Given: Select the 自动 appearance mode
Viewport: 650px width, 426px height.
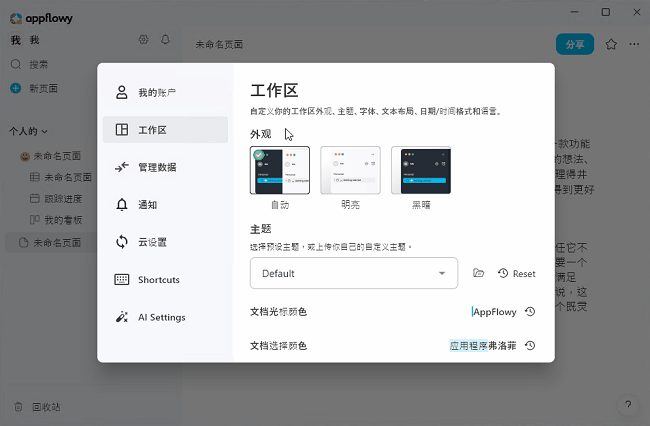Looking at the screenshot, I should click(279, 171).
